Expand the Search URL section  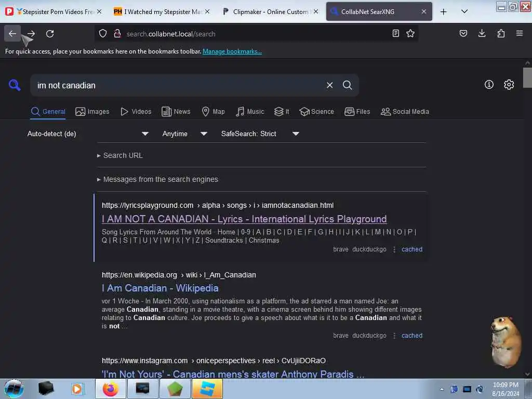tap(120, 155)
